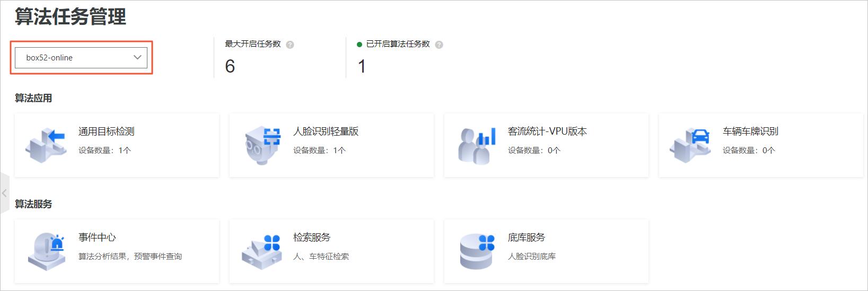Expand the collapsed left sidebar handle
Viewport: 868px width, 291px height.
[5, 193]
